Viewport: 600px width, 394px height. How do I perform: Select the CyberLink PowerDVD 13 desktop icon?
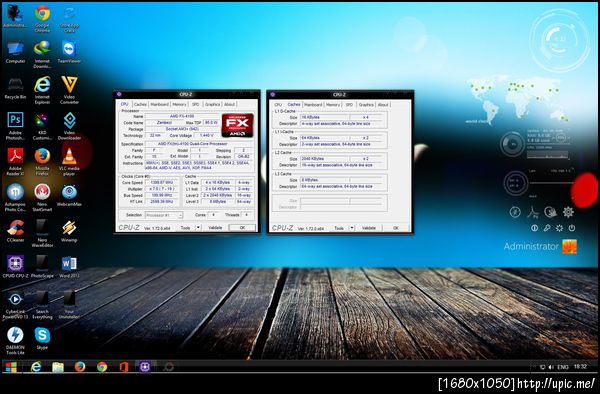[x=15, y=305]
